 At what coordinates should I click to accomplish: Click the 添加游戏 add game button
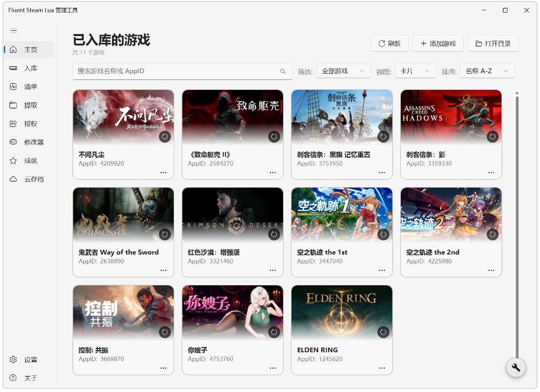(438, 44)
